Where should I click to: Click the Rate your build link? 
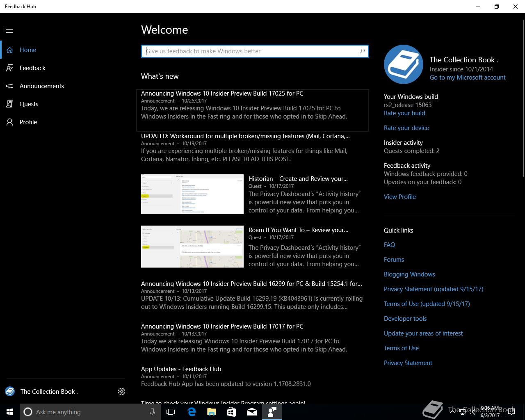[x=404, y=113]
